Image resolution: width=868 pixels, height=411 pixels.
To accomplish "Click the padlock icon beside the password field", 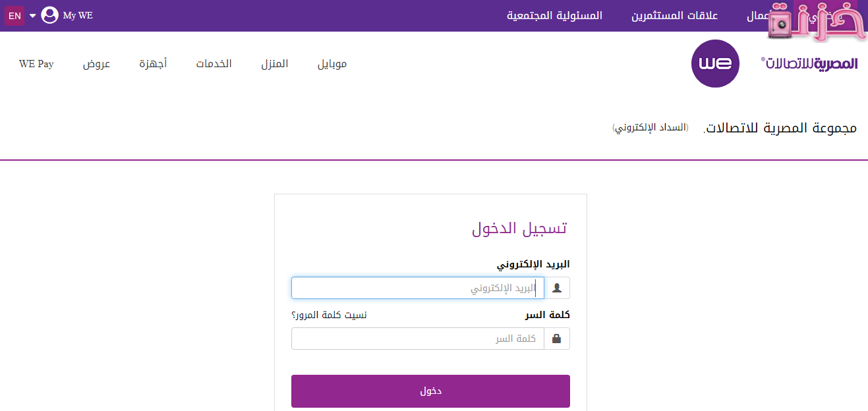I will (557, 339).
